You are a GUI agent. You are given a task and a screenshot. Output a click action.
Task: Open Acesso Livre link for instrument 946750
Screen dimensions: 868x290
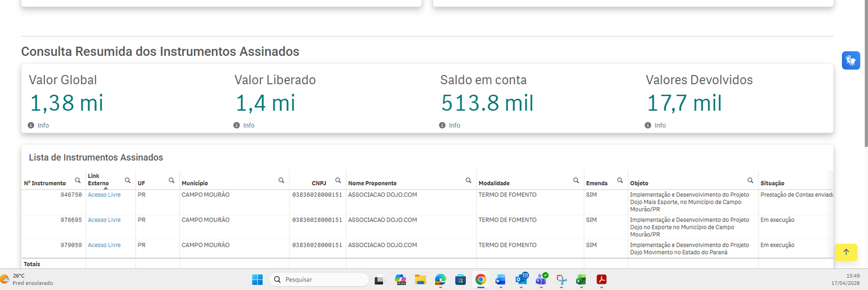coord(104,195)
